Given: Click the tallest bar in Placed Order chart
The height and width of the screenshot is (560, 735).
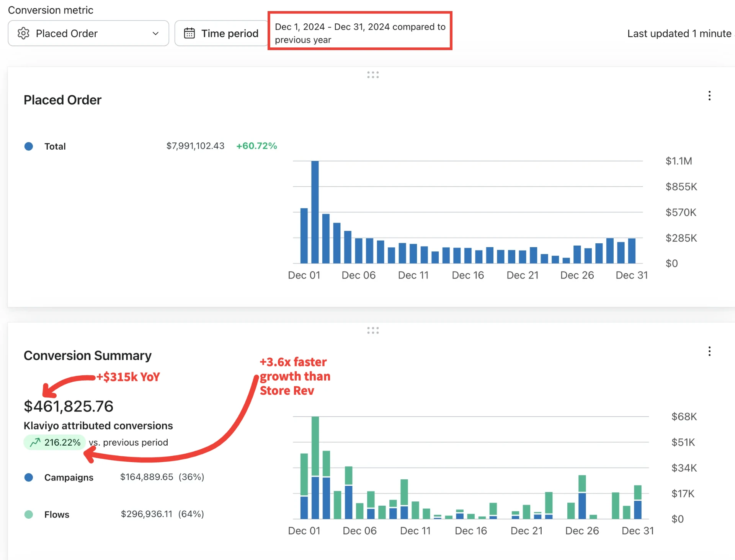Looking at the screenshot, I should pyautogui.click(x=315, y=212).
